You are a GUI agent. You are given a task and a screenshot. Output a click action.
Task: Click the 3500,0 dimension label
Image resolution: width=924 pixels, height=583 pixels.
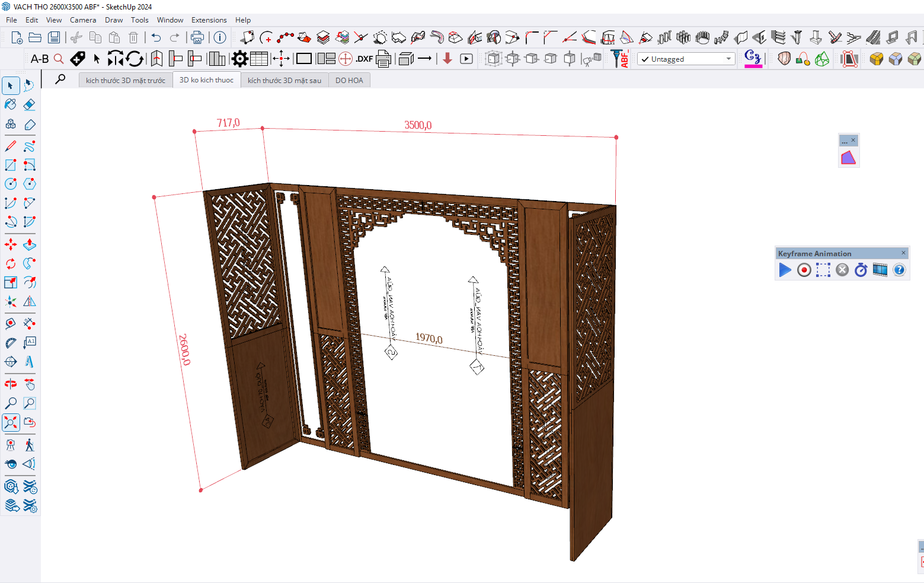click(418, 125)
